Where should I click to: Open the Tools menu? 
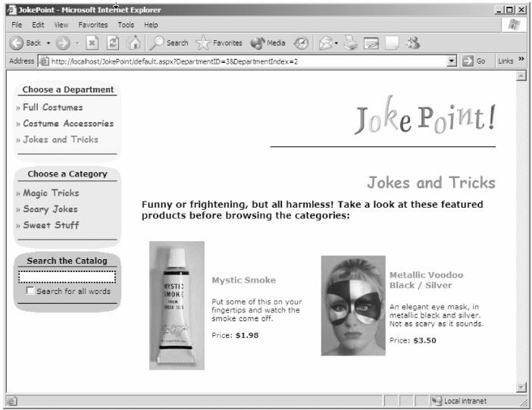(x=126, y=25)
